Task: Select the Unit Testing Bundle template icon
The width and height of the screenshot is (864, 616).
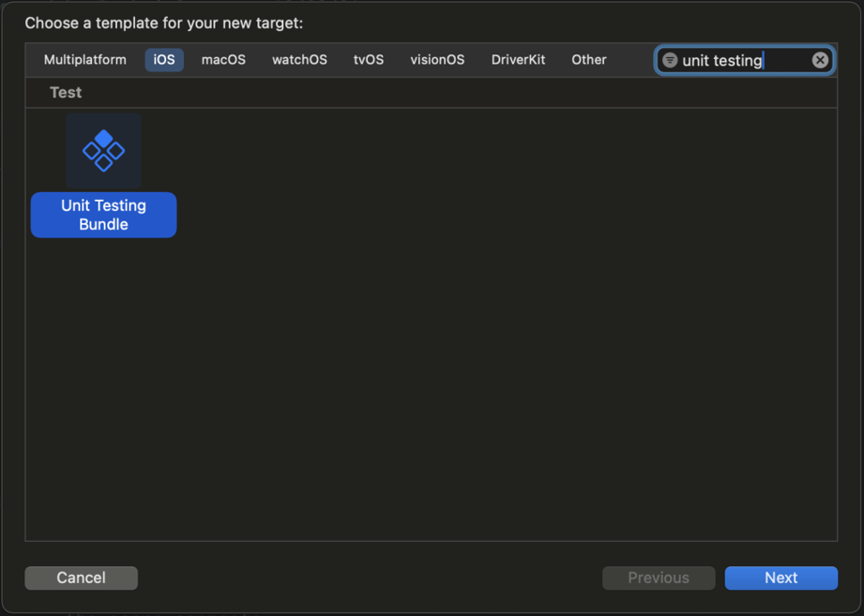Action: point(103,151)
